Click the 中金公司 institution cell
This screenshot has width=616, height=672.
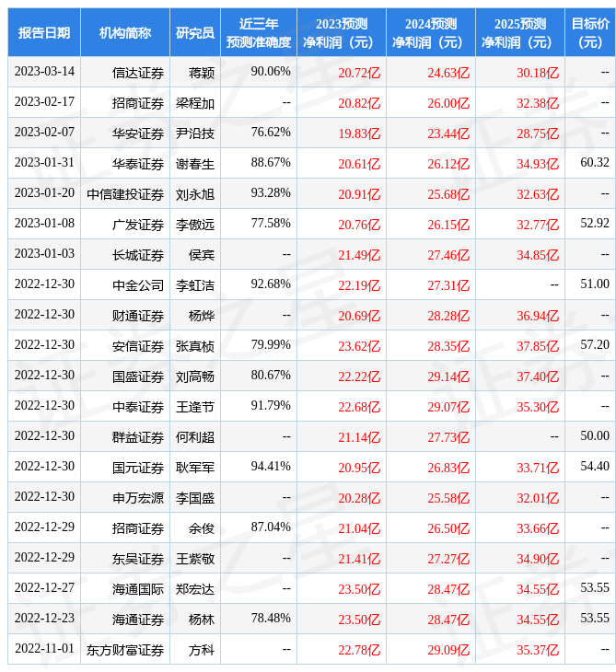138,285
